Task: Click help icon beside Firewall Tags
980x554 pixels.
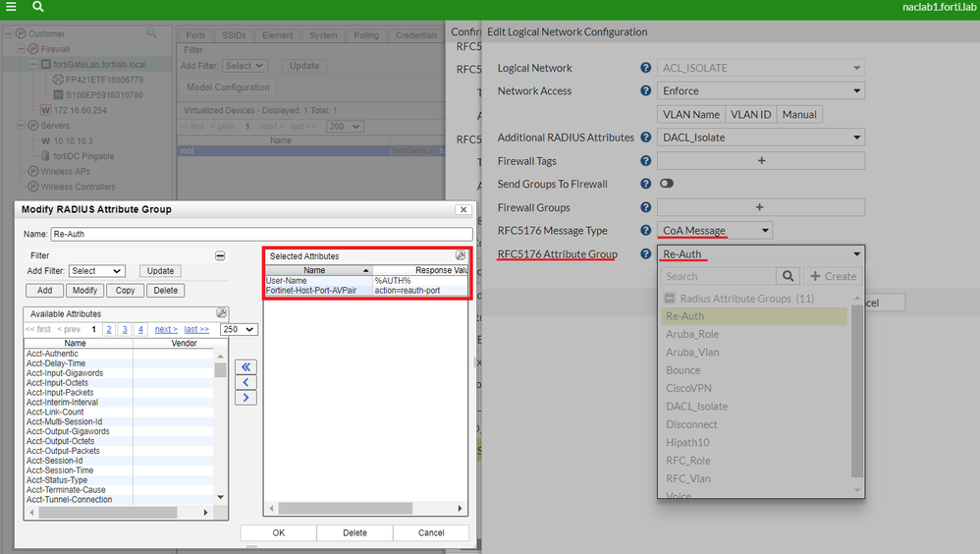Action: tap(645, 161)
